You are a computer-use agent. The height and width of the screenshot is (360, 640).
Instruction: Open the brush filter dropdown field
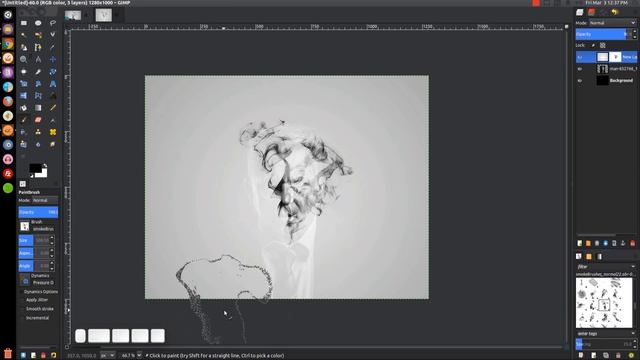tap(606, 267)
